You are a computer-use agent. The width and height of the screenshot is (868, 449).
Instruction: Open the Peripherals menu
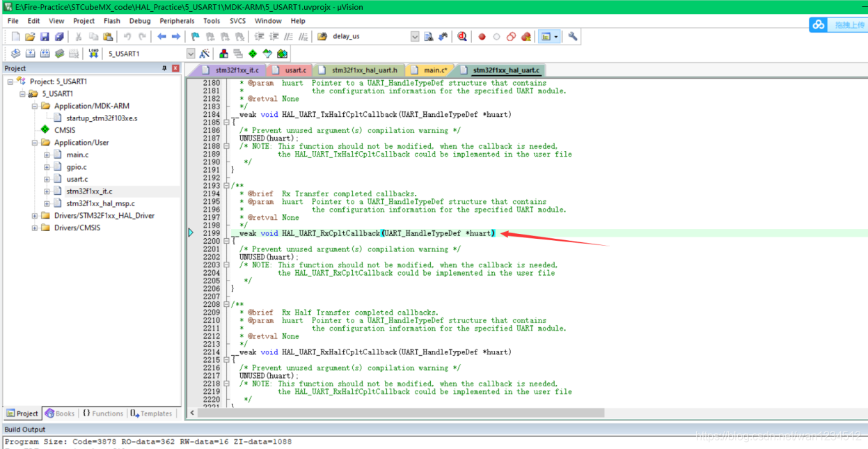coord(177,21)
